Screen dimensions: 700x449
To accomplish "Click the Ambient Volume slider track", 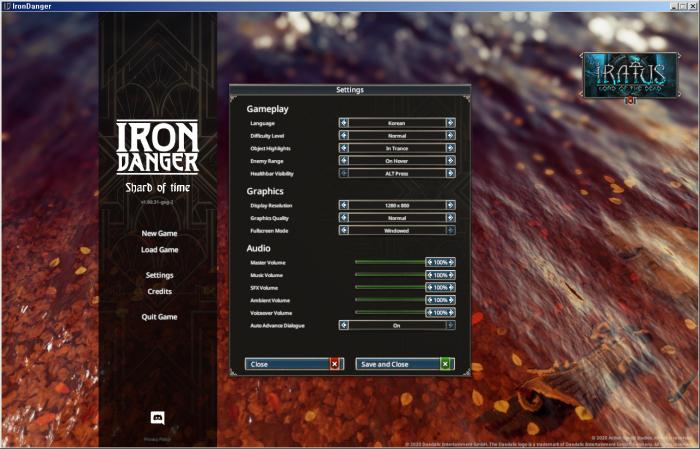I will point(390,299).
